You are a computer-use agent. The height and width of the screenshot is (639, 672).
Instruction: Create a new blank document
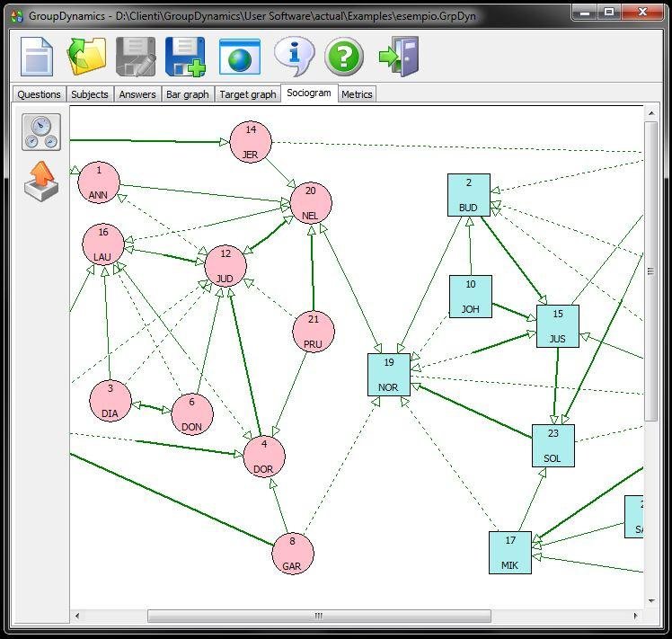pyautogui.click(x=37, y=57)
